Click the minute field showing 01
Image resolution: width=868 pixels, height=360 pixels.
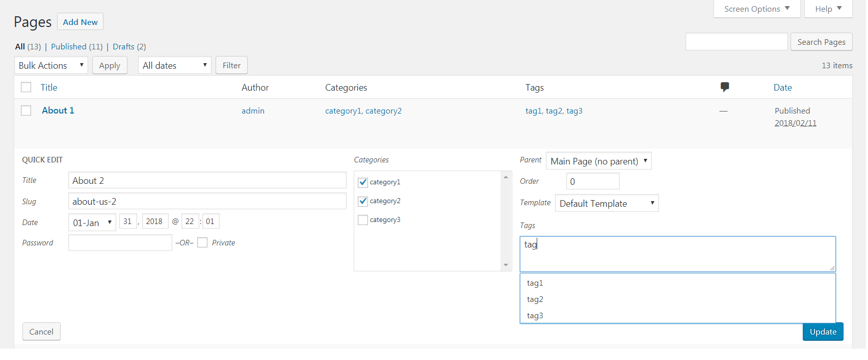click(211, 221)
